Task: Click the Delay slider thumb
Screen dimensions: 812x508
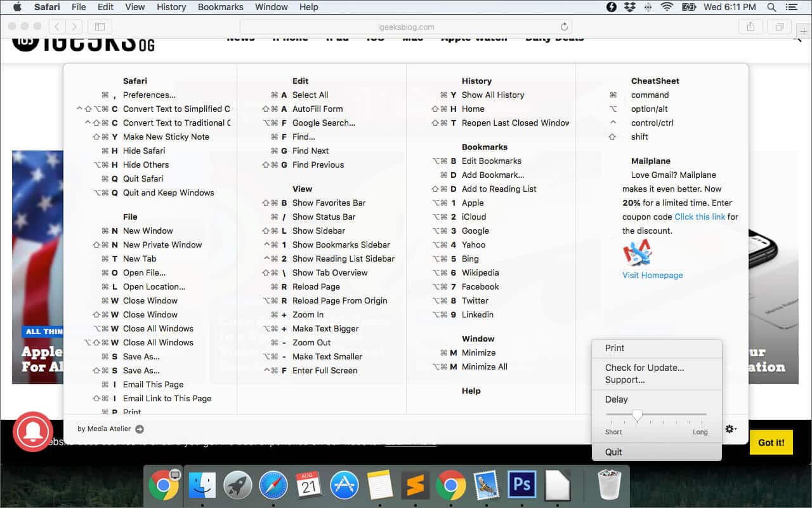Action: pyautogui.click(x=637, y=415)
